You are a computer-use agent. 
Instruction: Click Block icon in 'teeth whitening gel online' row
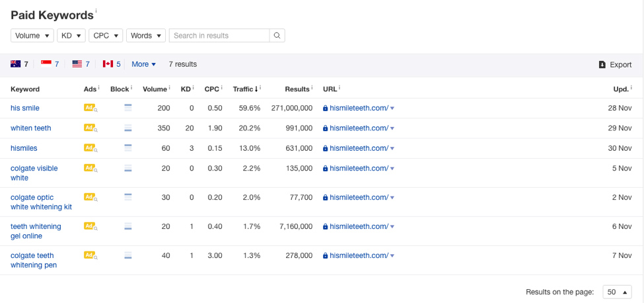click(x=127, y=226)
